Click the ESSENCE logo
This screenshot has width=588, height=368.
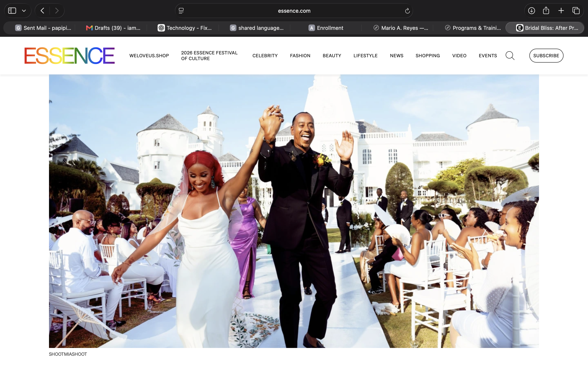pos(69,56)
